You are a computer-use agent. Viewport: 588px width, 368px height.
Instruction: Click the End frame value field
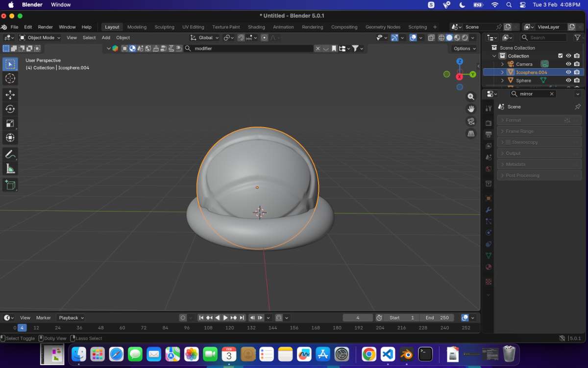pos(437,317)
